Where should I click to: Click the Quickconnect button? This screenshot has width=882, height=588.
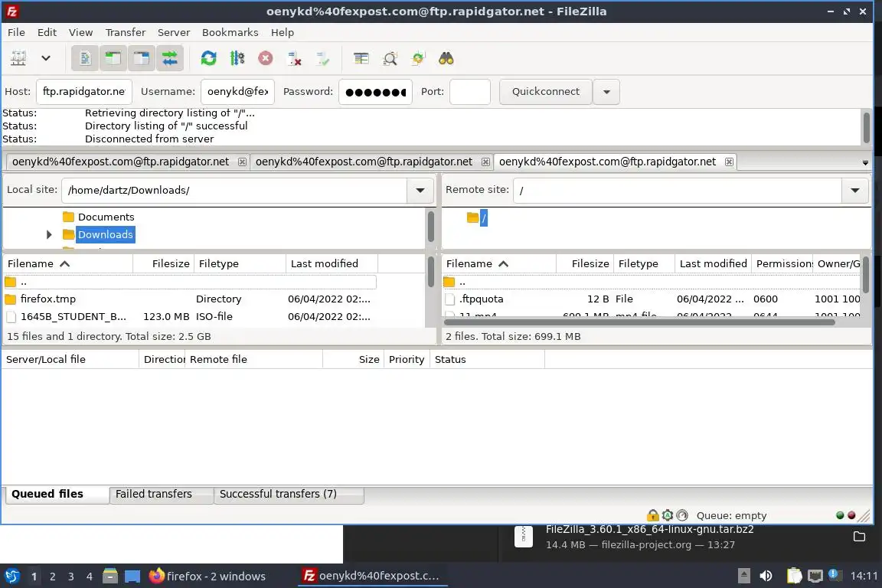(x=546, y=92)
